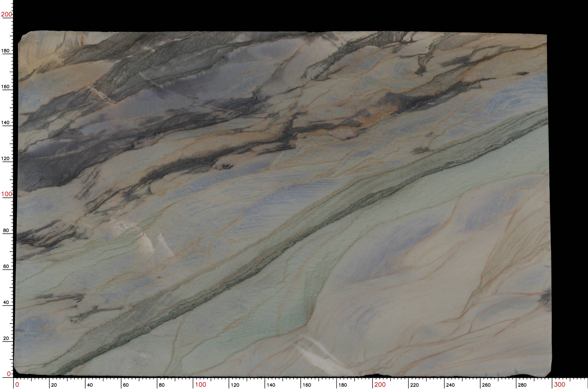Click the red '300' on the bottom ruler
The width and height of the screenshot is (588, 391).
tap(559, 385)
